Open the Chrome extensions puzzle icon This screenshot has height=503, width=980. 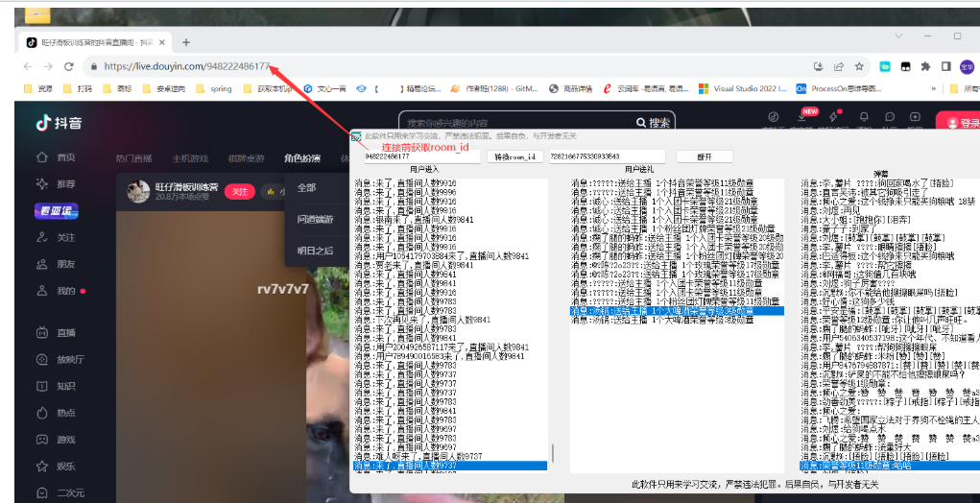pos(925,66)
